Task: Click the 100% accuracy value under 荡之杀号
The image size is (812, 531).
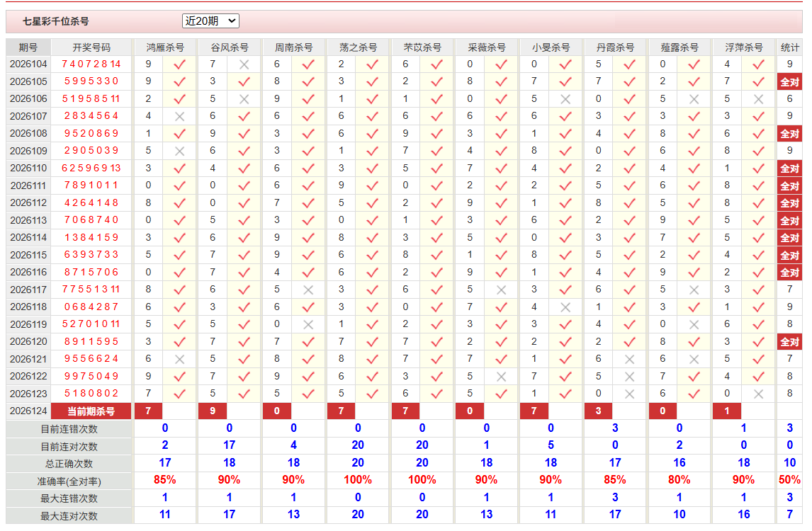Action: (x=358, y=480)
